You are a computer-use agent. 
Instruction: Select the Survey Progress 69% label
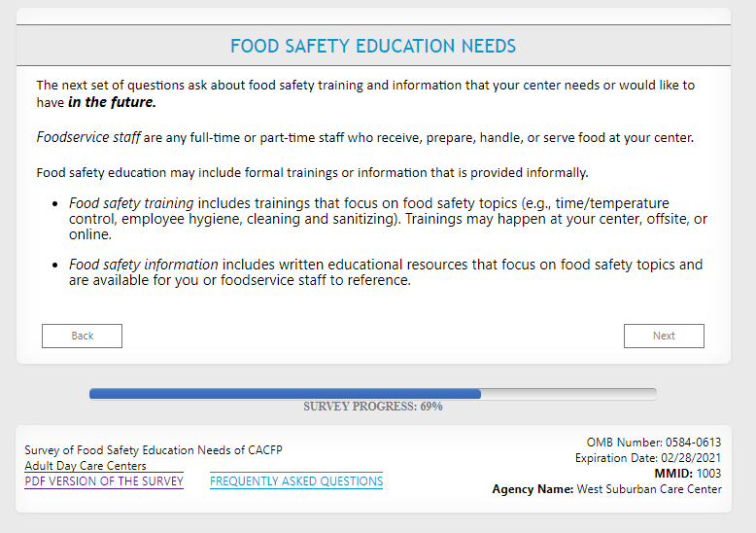click(x=372, y=407)
